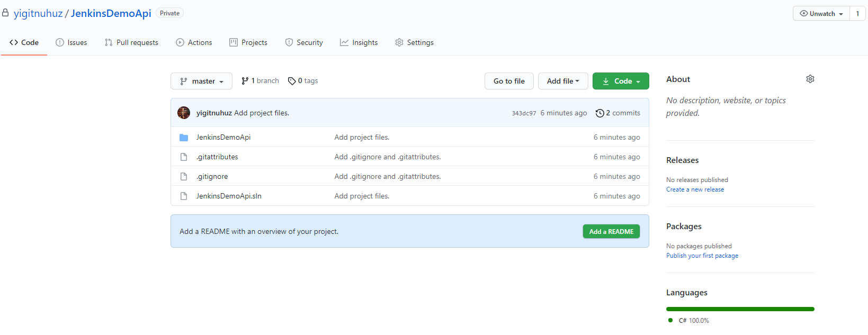Open commit hash 343dc97
This screenshot has height=335, width=868.
tap(524, 113)
